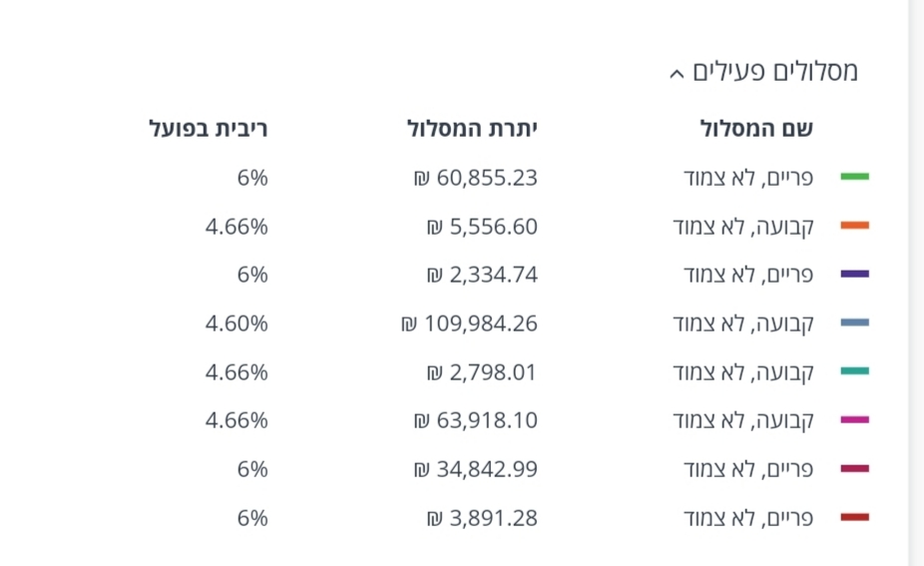
Task: Click the teal track color marker
Action: [854, 371]
